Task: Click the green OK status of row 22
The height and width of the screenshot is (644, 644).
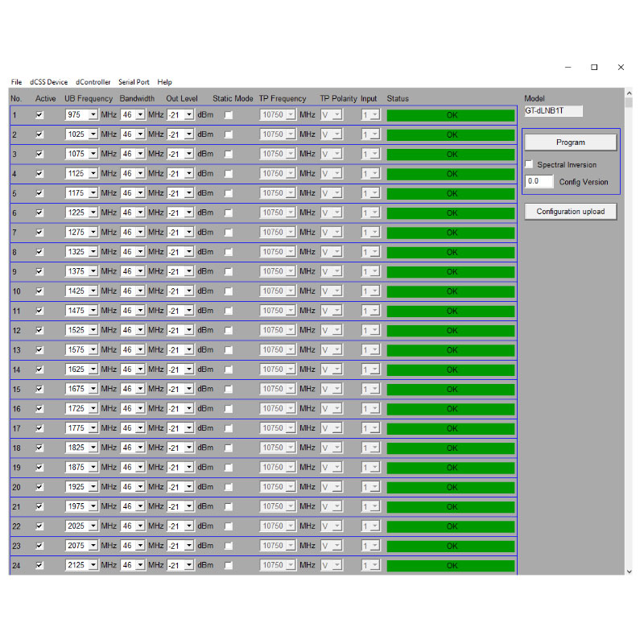Action: click(x=451, y=526)
